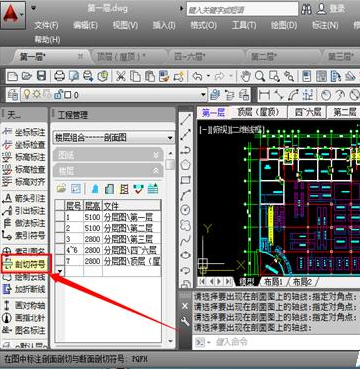This screenshot has height=369, width=360.
Task: Open the layer selector dropdown
Action: [x=114, y=95]
